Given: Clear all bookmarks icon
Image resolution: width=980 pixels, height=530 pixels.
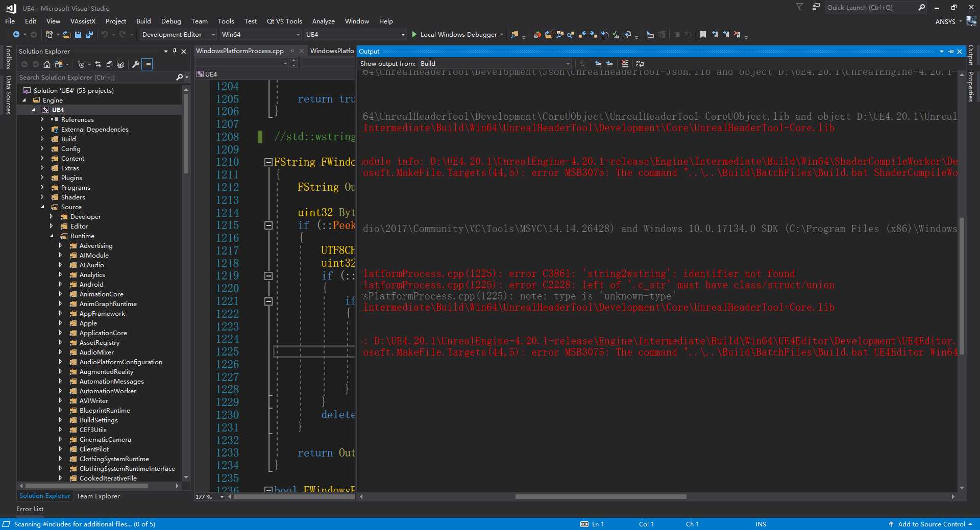Looking at the screenshot, I should (737, 35).
